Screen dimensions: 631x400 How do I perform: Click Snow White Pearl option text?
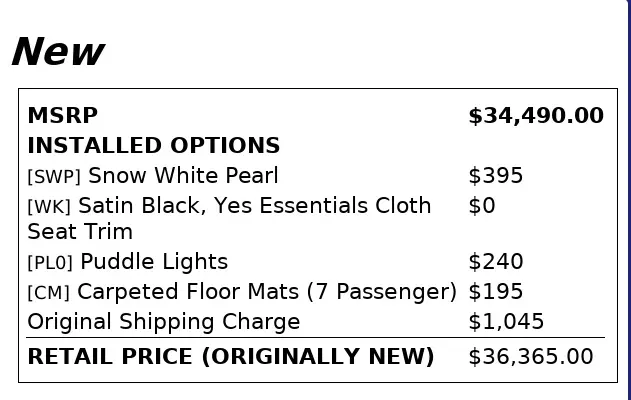point(183,175)
